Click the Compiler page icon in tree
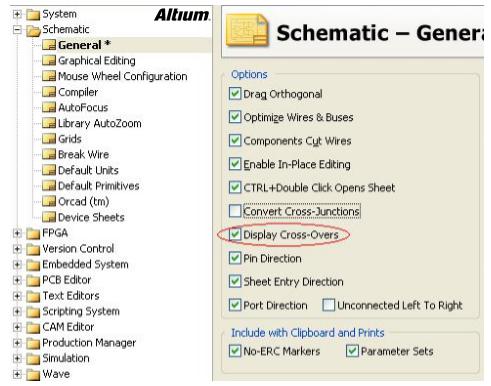This screenshot has height=386, width=491. coord(49,92)
